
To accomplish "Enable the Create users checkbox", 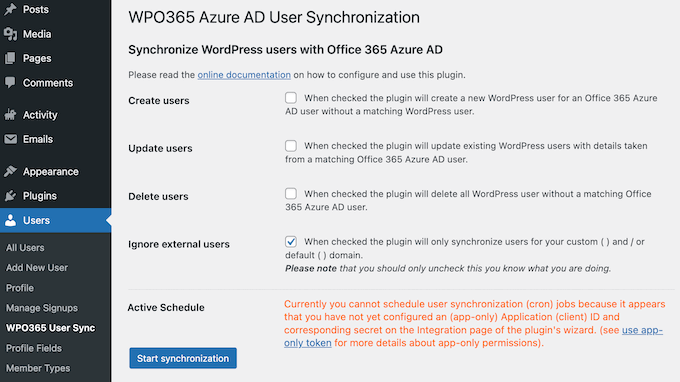I will tap(291, 98).
